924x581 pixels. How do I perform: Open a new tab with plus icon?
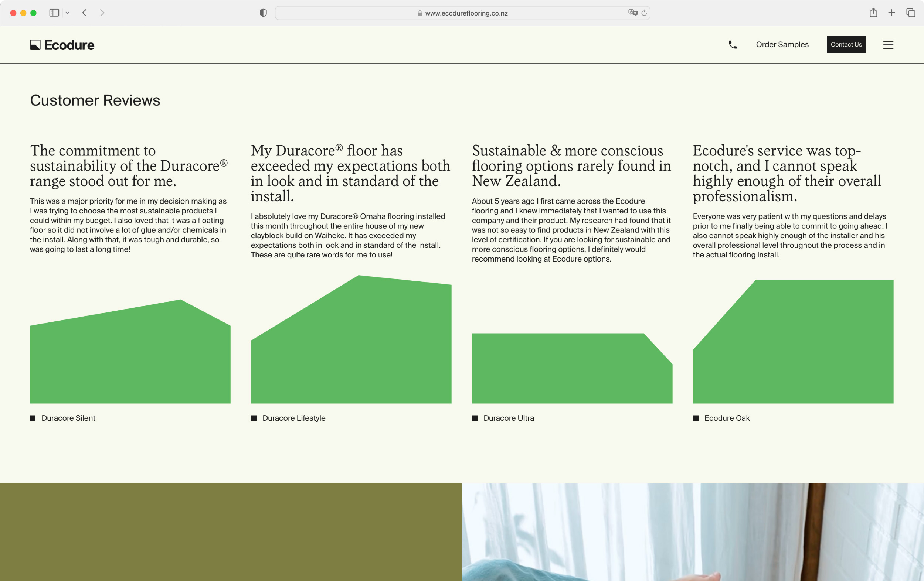pyautogui.click(x=891, y=13)
